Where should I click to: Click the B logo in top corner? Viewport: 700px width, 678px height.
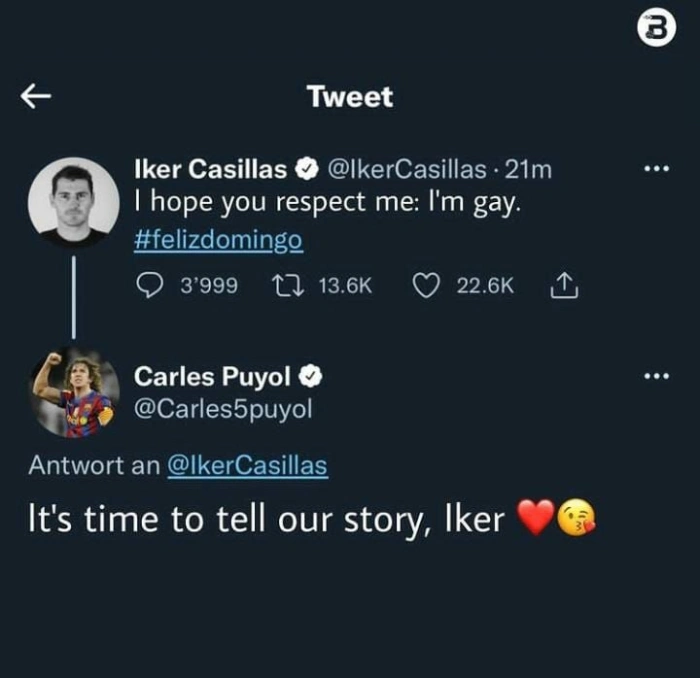pyautogui.click(x=656, y=32)
